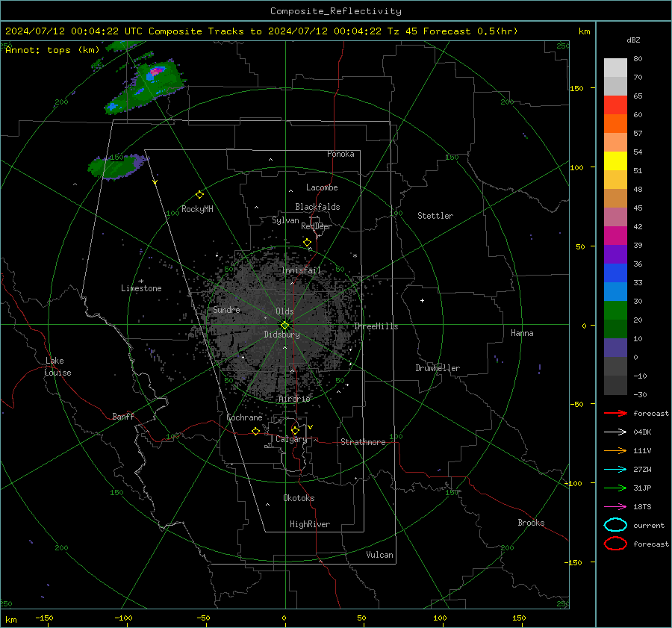
Task: Click the Annot: tops (km) label
Action: click(52, 50)
